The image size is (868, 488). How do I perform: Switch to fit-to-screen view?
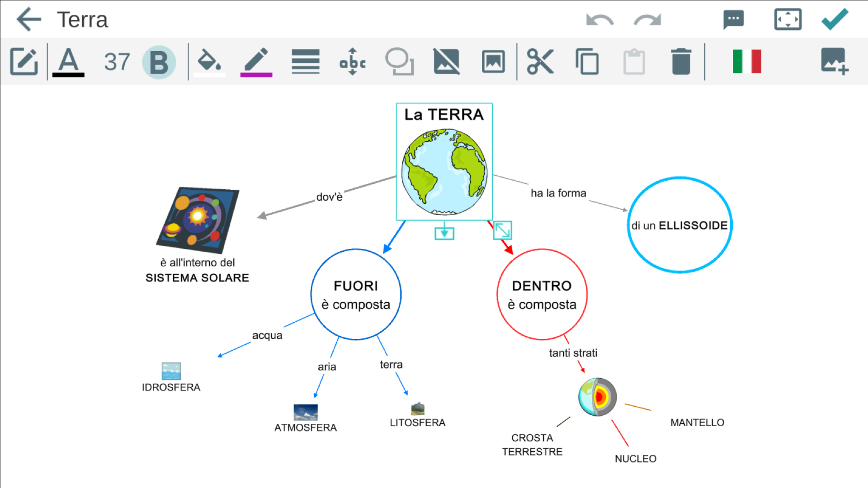click(788, 20)
